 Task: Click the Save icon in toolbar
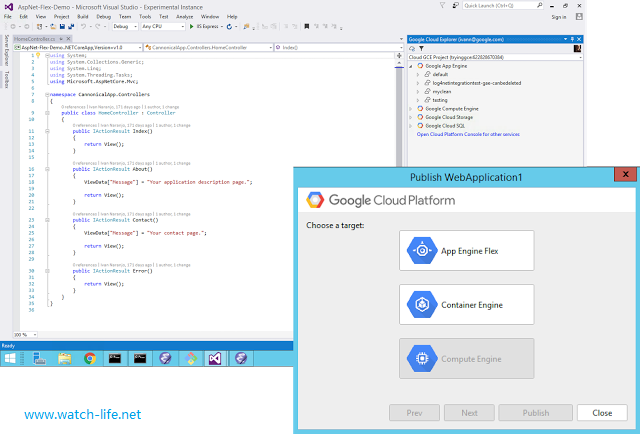[x=62, y=27]
